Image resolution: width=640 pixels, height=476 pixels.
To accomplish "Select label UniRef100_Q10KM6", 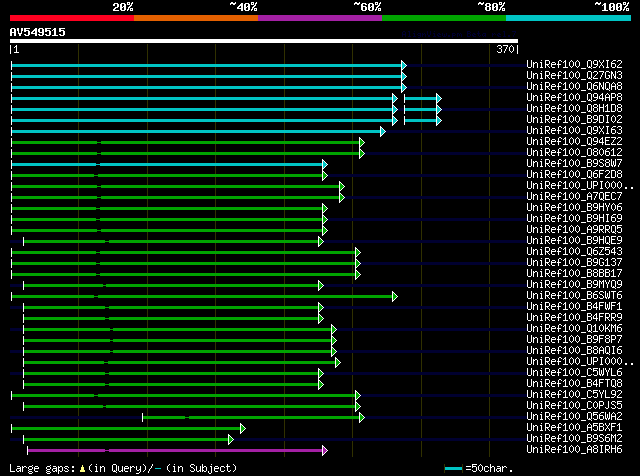I will [574, 329].
